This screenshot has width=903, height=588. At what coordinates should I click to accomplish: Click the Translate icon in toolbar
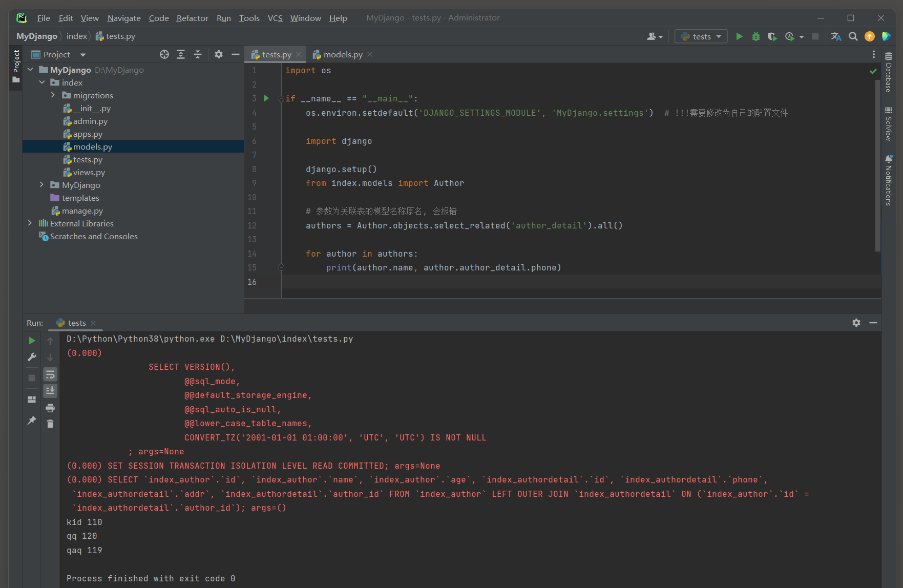[836, 36]
